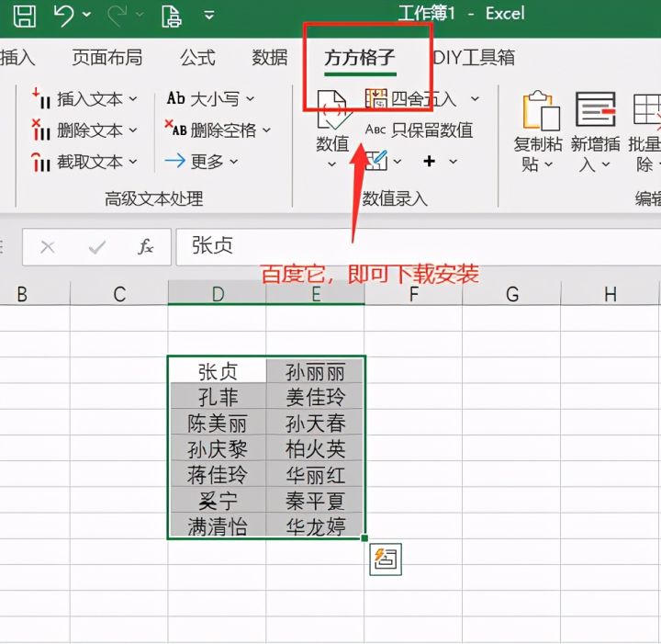Screen dimensions: 661x644
Task: Open the 插入 ribbon tab
Action: click(17, 57)
